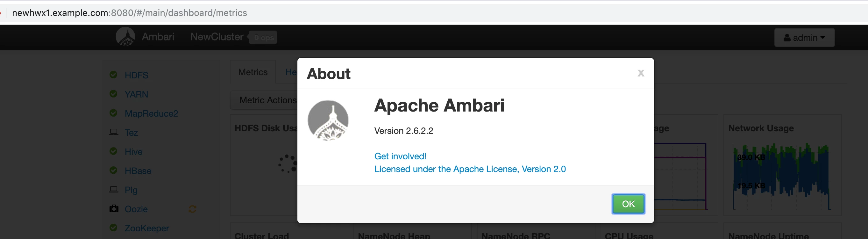Click the YARN status check icon
The image size is (868, 239).
[x=114, y=94]
